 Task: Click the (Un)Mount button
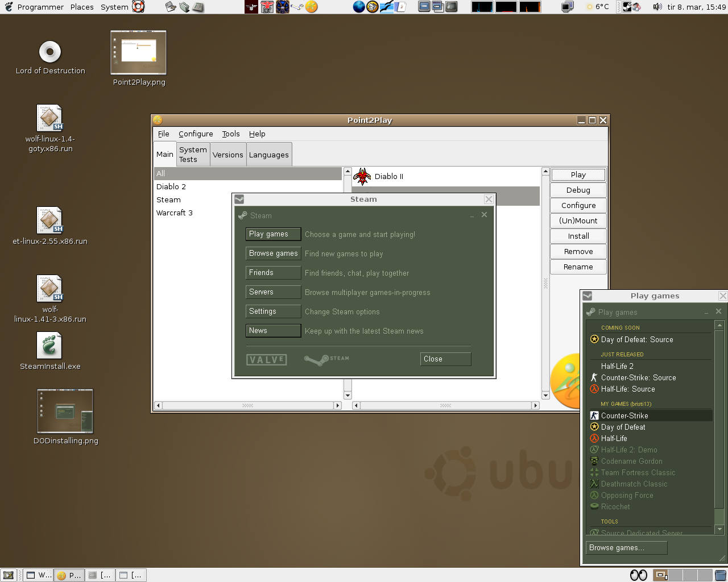[578, 221]
